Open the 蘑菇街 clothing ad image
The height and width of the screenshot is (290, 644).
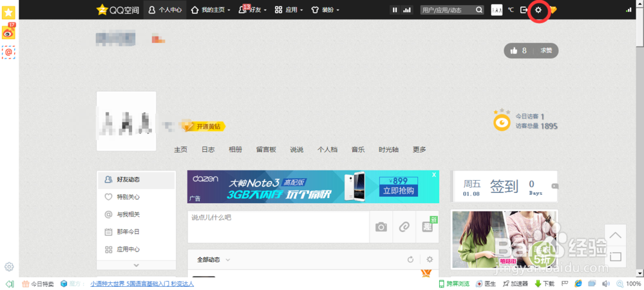click(x=504, y=239)
